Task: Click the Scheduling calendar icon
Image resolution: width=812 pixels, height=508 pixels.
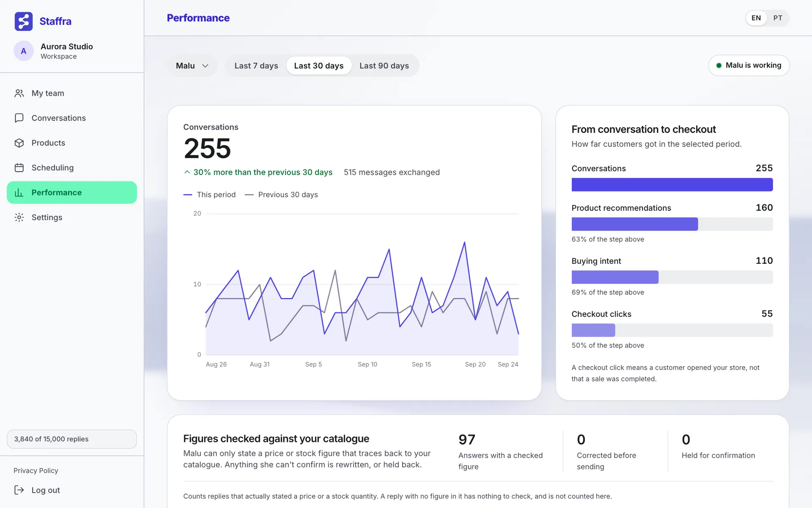Action: (x=19, y=168)
